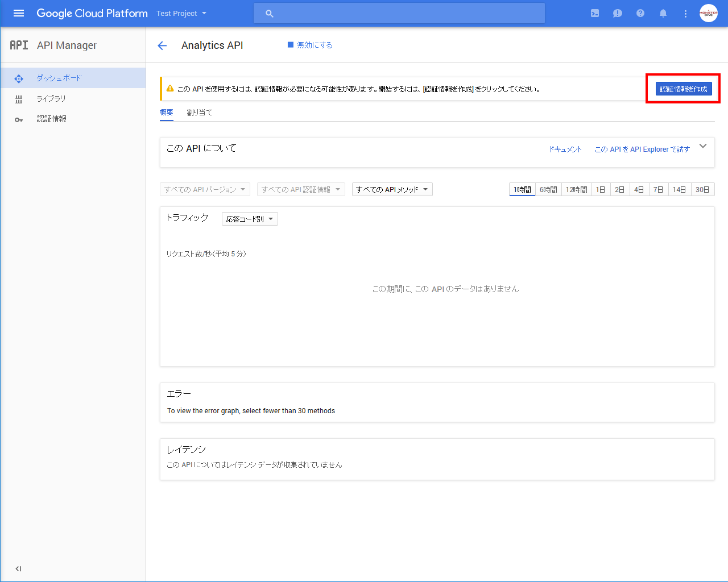
Task: Click the レイテンシ section heading
Action: pos(186,450)
